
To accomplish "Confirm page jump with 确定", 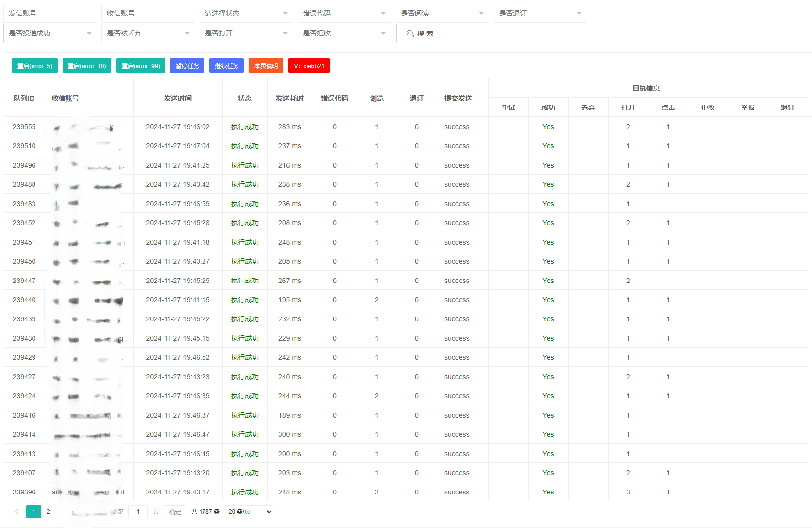I will tap(175, 512).
